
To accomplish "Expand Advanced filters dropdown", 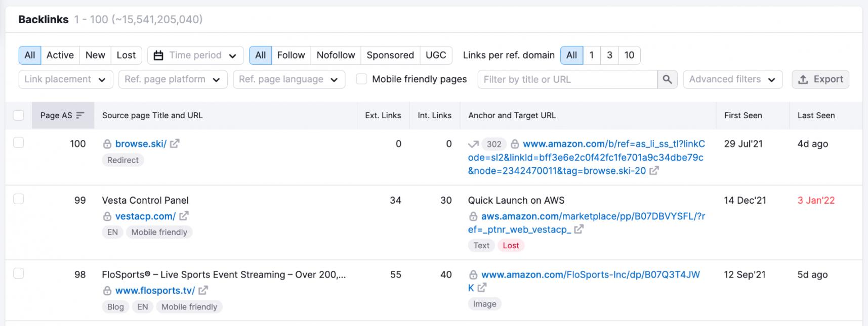I will [x=732, y=79].
